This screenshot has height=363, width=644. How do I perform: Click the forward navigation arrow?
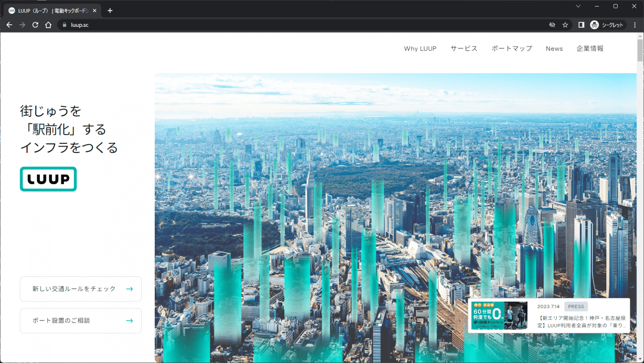coord(22,25)
